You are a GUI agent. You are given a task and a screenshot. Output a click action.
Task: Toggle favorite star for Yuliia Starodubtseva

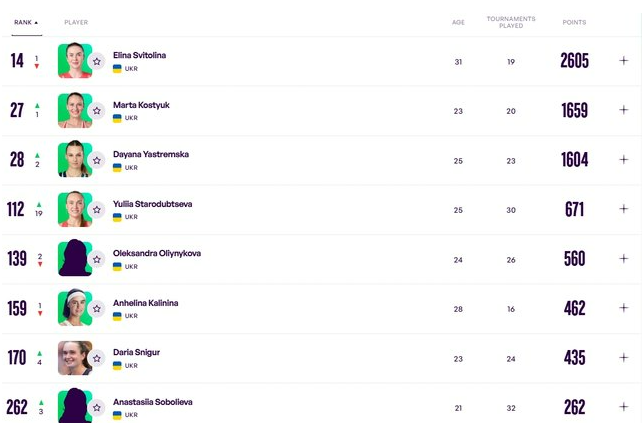97,209
